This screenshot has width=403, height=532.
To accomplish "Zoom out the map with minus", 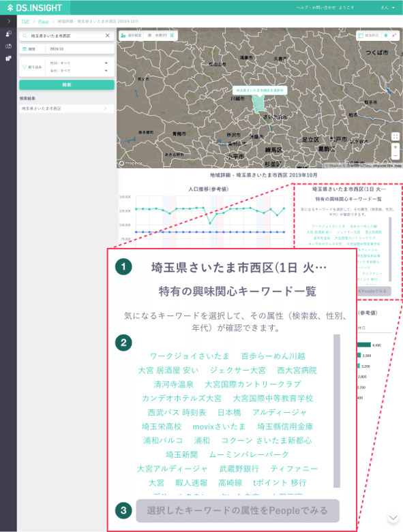I will (x=395, y=156).
